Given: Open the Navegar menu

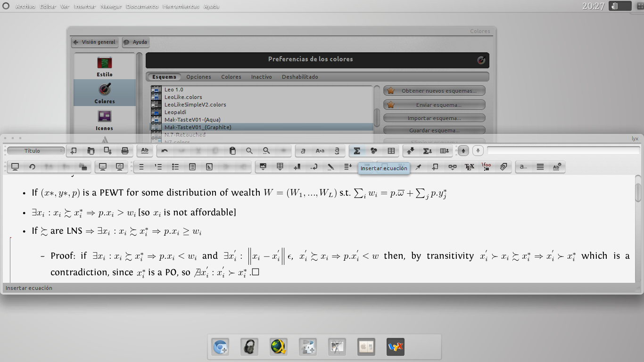Looking at the screenshot, I should [x=111, y=7].
